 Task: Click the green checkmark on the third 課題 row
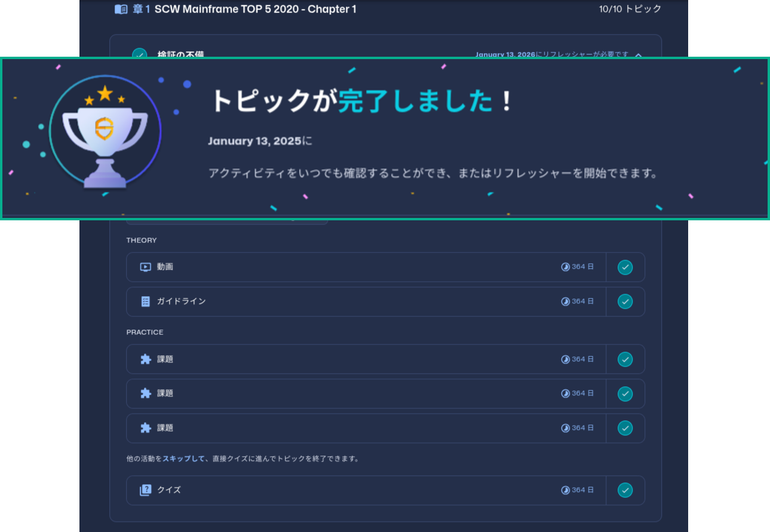tap(625, 428)
